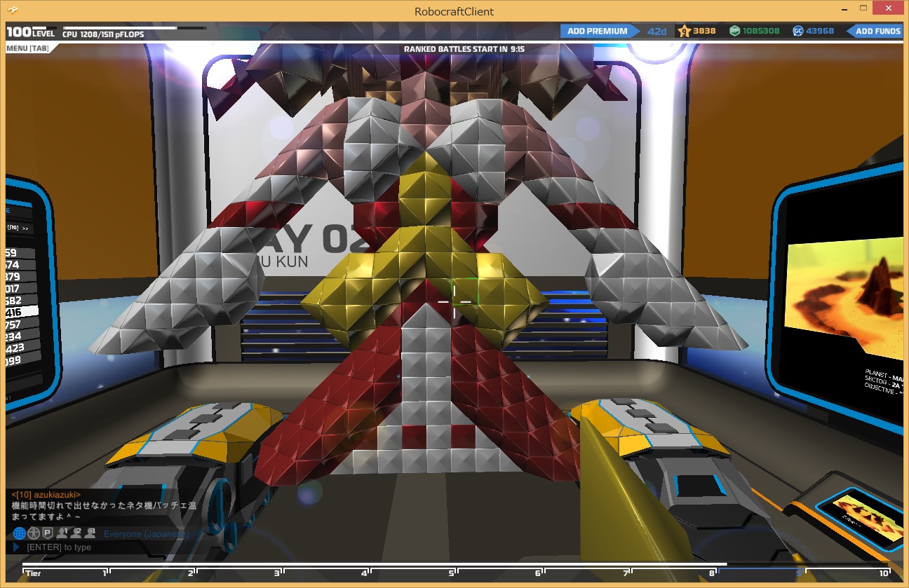This screenshot has width=909, height=588.
Task: Click the 3838 tech points value
Action: click(704, 31)
